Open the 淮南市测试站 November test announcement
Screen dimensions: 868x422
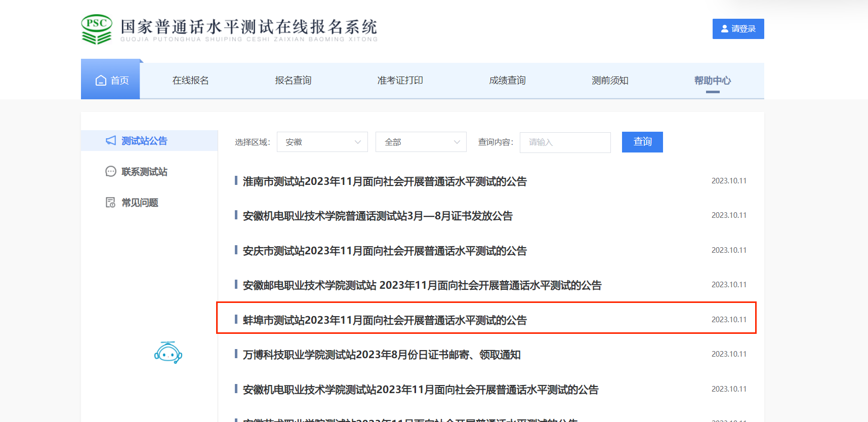click(385, 181)
